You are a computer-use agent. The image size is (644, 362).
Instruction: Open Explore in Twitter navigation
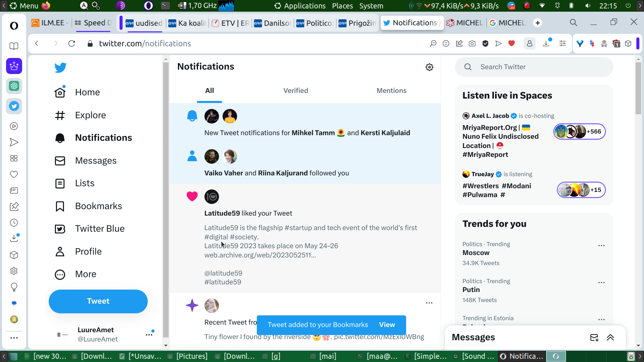(80, 115)
